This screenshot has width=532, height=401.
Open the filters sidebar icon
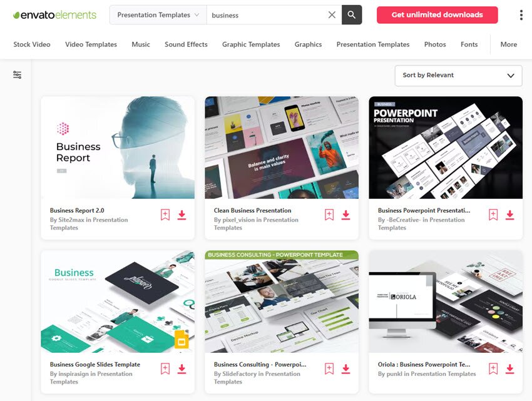click(18, 75)
